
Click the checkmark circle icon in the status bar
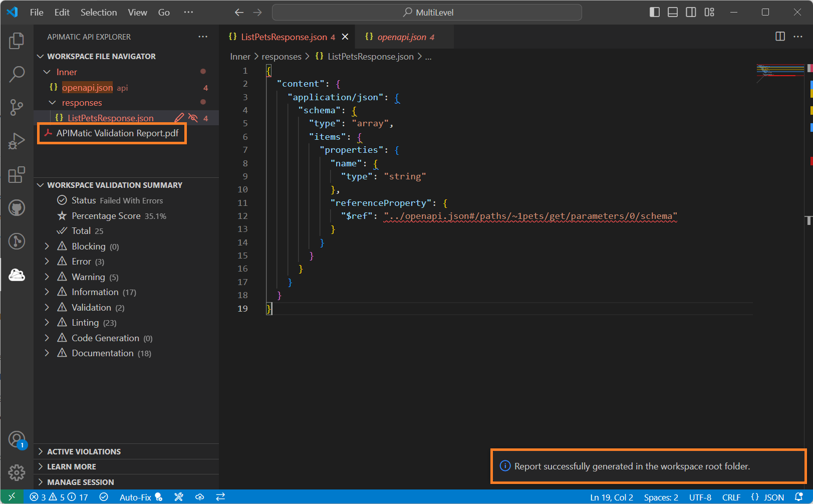tap(104, 497)
